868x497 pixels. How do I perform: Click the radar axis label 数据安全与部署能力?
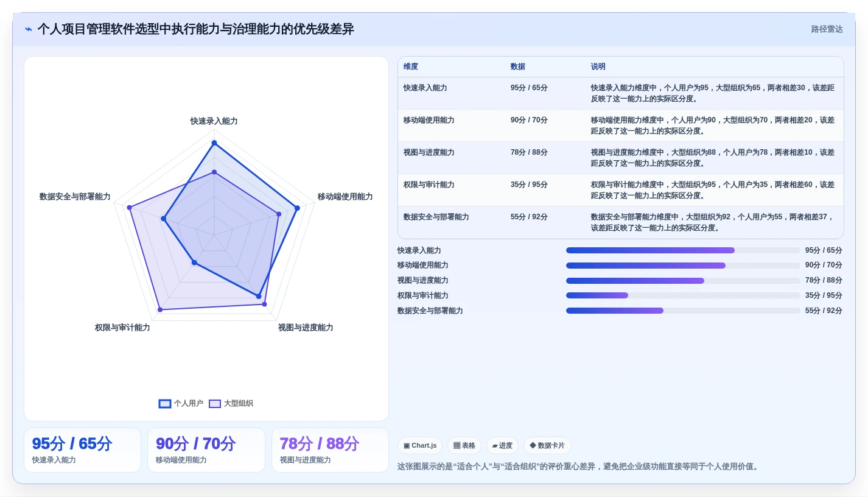point(75,197)
